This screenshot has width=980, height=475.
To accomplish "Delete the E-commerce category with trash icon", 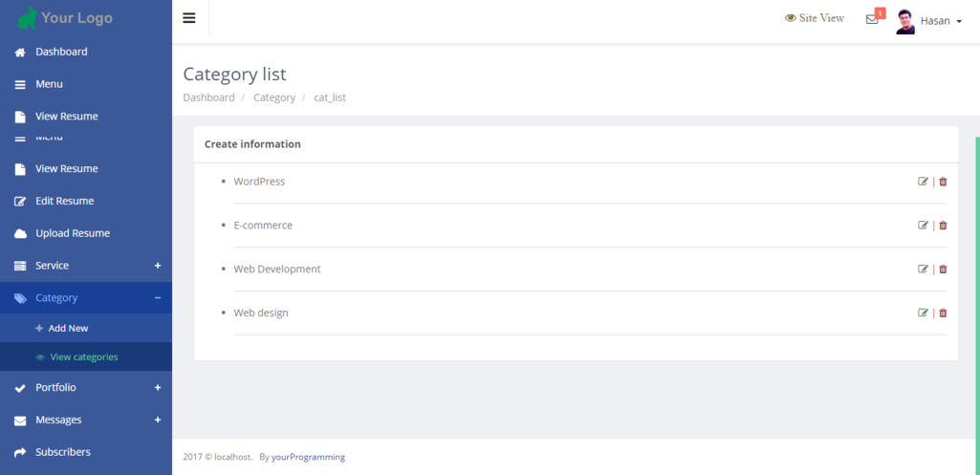I will (x=943, y=226).
